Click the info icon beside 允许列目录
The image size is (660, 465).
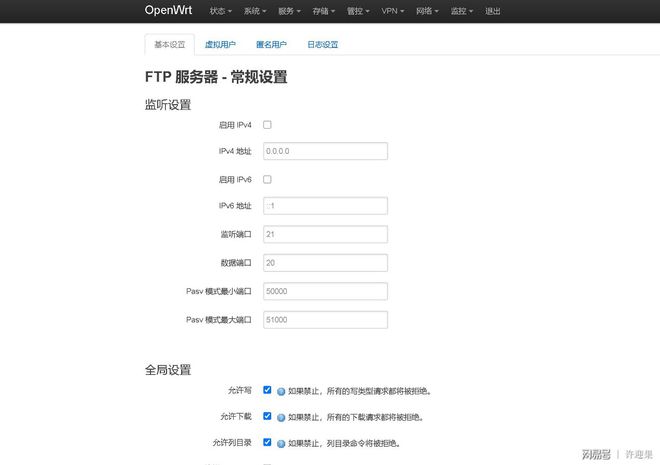[281, 444]
